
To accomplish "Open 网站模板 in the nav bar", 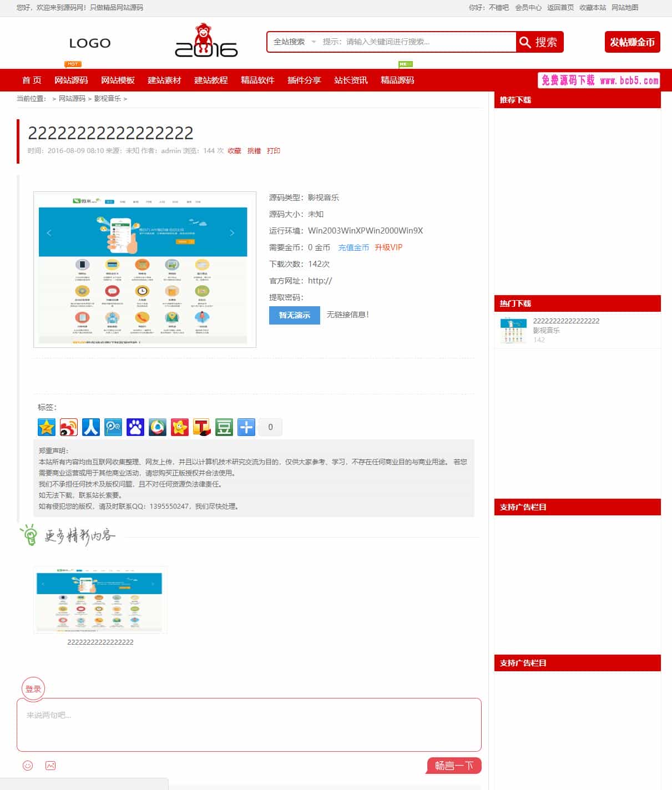I will point(118,80).
